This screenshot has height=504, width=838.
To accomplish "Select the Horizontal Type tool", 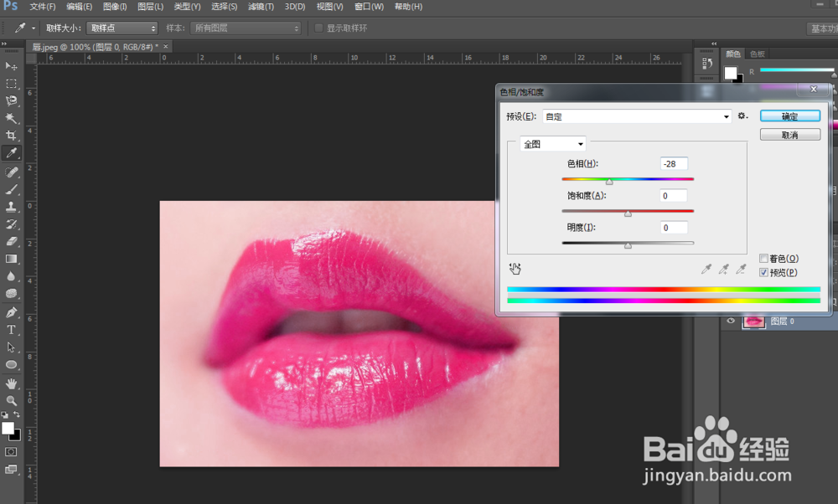I will pyautogui.click(x=12, y=330).
